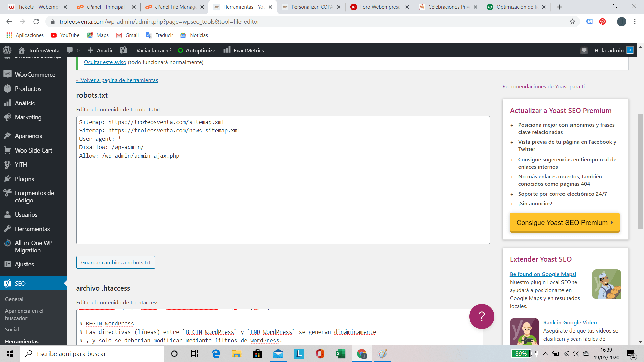Click inside the robots.txt editor textarea

tap(283, 180)
